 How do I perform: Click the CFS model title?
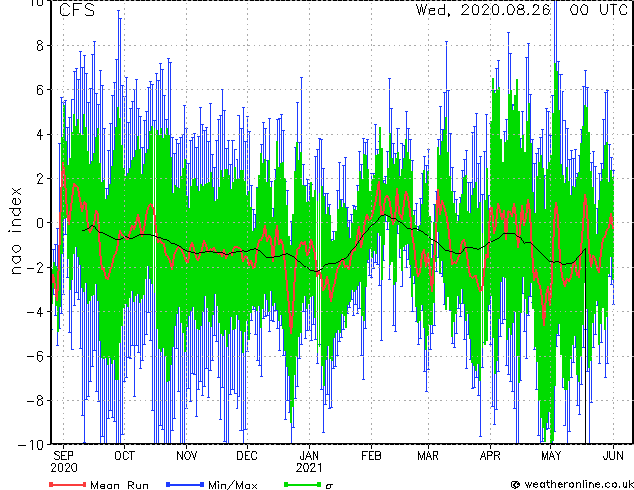[77, 10]
